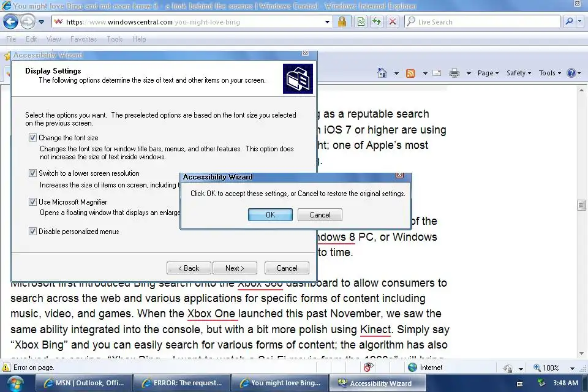Click the Next button in the wizard
This screenshot has height=392, width=588.
point(235,268)
